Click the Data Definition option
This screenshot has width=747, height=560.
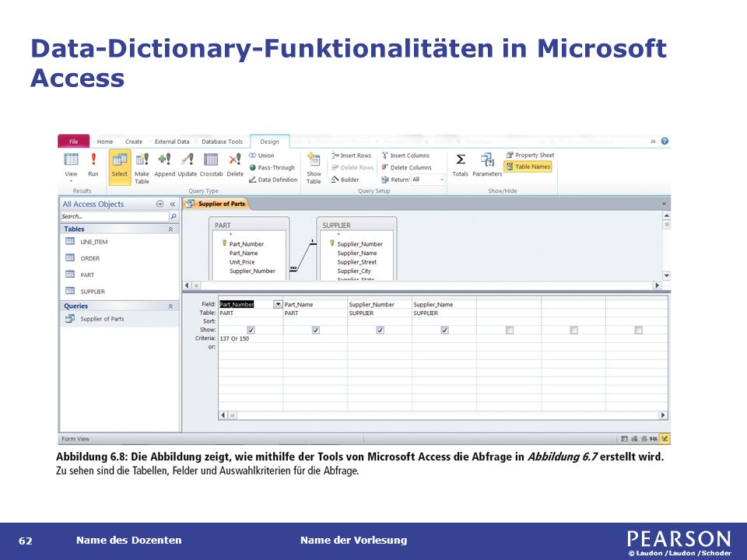[273, 180]
